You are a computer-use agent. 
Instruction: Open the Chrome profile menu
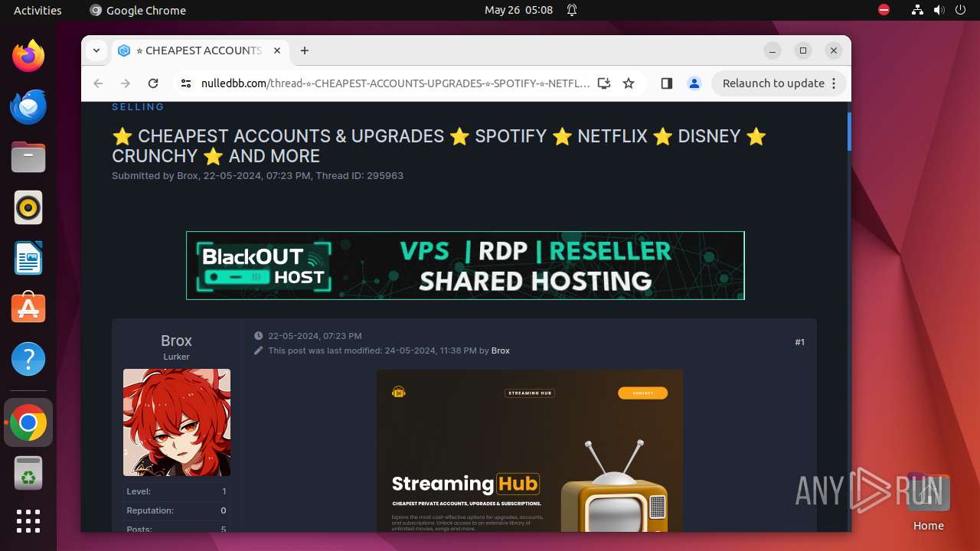click(694, 83)
